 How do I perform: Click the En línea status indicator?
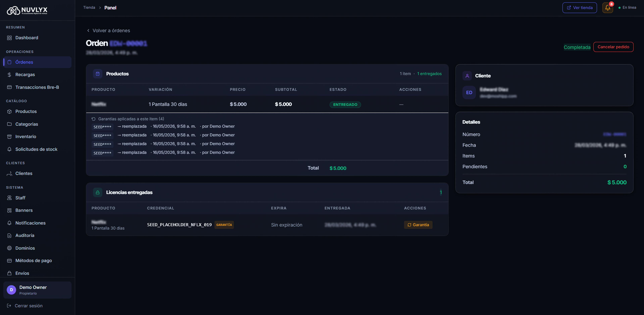627,8
